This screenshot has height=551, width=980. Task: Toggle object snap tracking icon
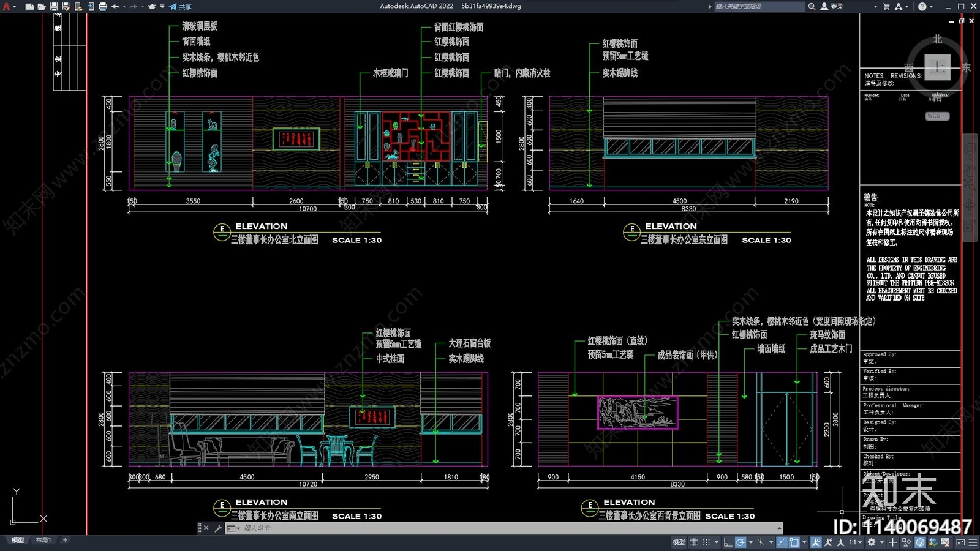point(782,542)
